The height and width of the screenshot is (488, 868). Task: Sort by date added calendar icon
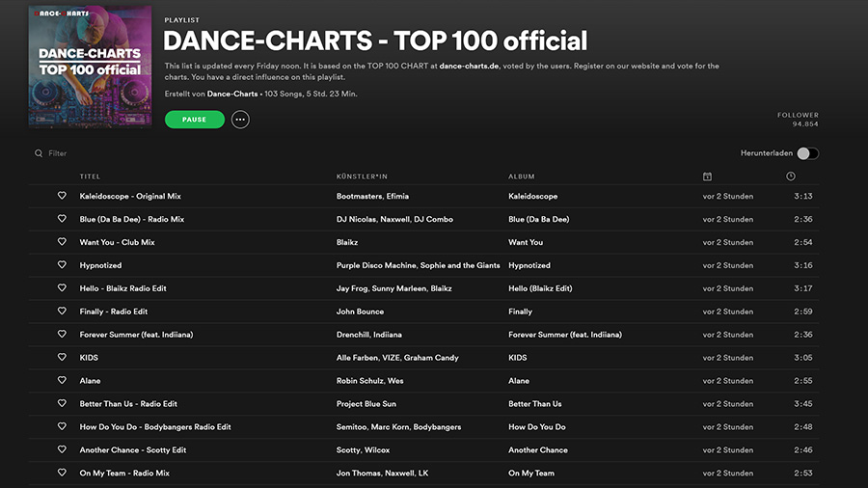point(707,176)
